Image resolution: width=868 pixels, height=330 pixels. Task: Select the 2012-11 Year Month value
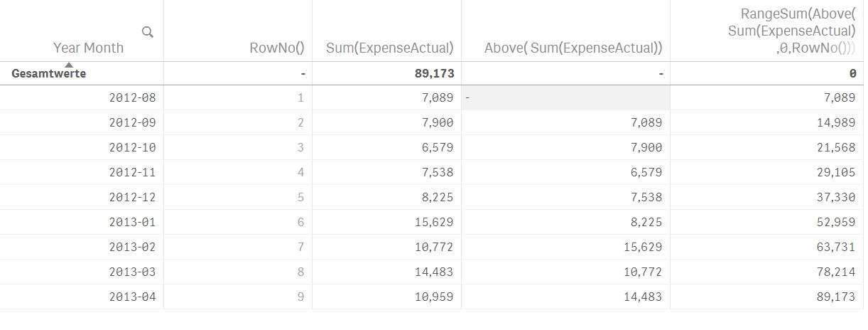[132, 172]
